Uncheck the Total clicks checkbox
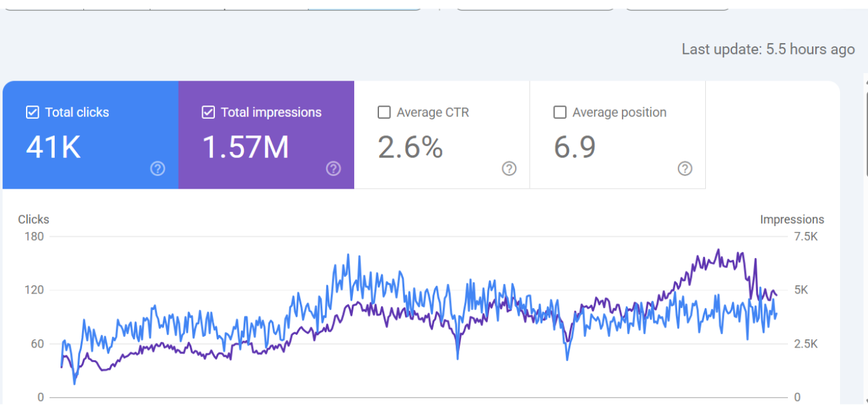This screenshot has height=413, width=868. point(32,112)
